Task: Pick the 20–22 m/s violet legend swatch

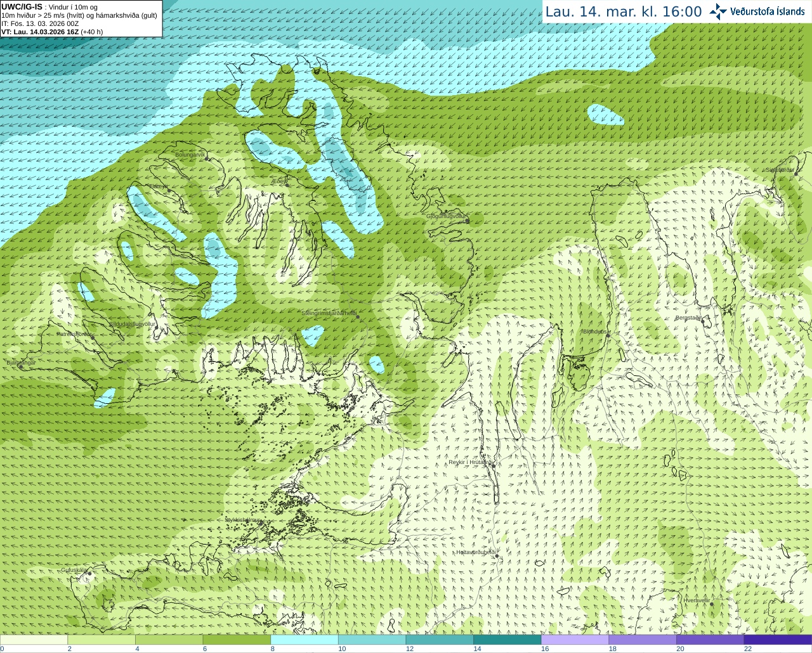Action: click(x=710, y=640)
